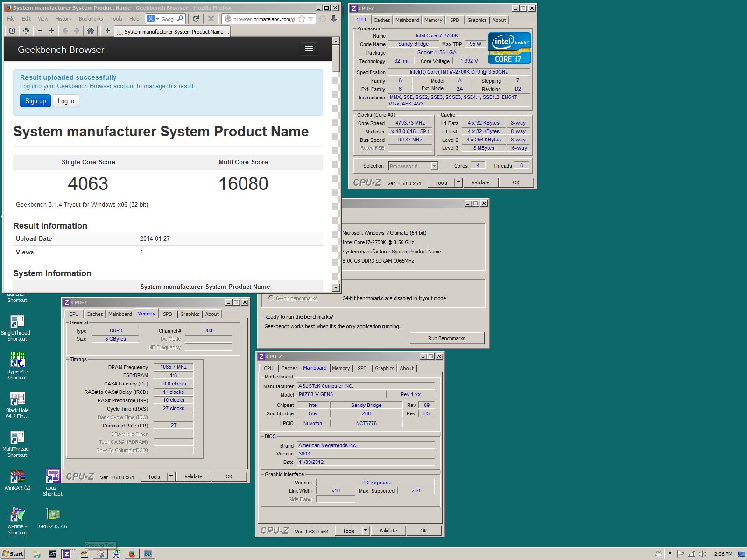Click the Firefox home toolbar icon
This screenshot has width=747, height=560.
pos(91,31)
